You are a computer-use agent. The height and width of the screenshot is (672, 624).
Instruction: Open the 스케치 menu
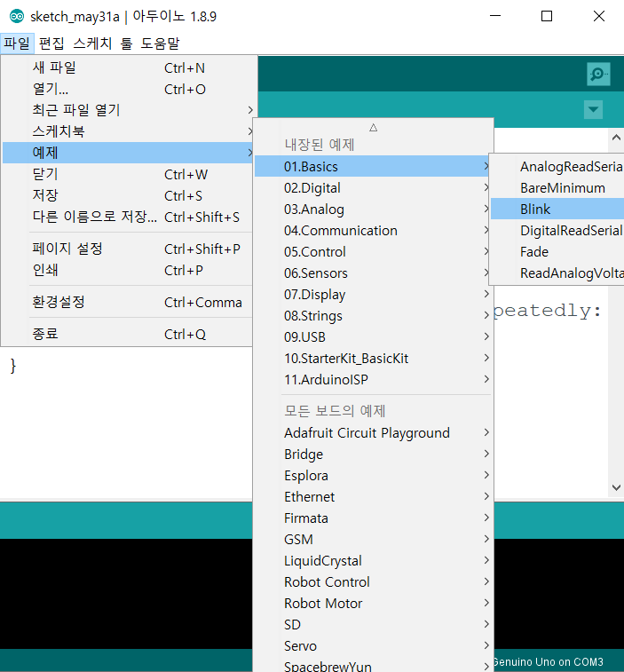(92, 43)
